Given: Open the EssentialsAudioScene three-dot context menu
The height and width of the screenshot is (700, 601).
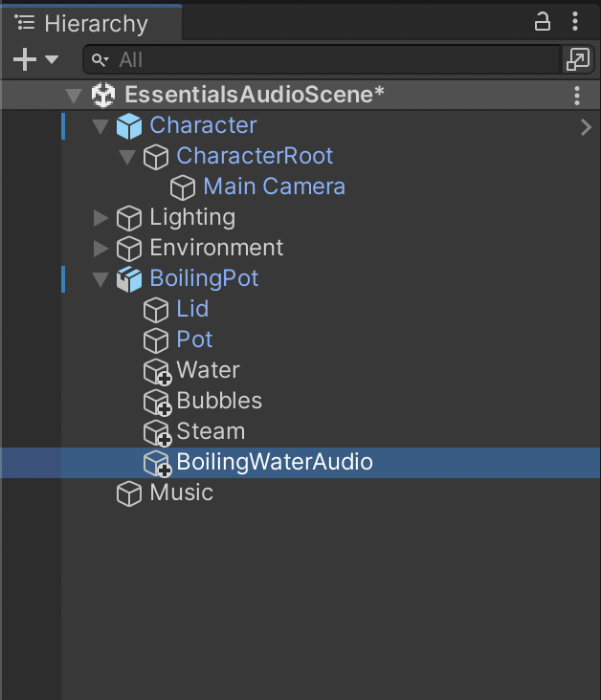Looking at the screenshot, I should (x=577, y=95).
